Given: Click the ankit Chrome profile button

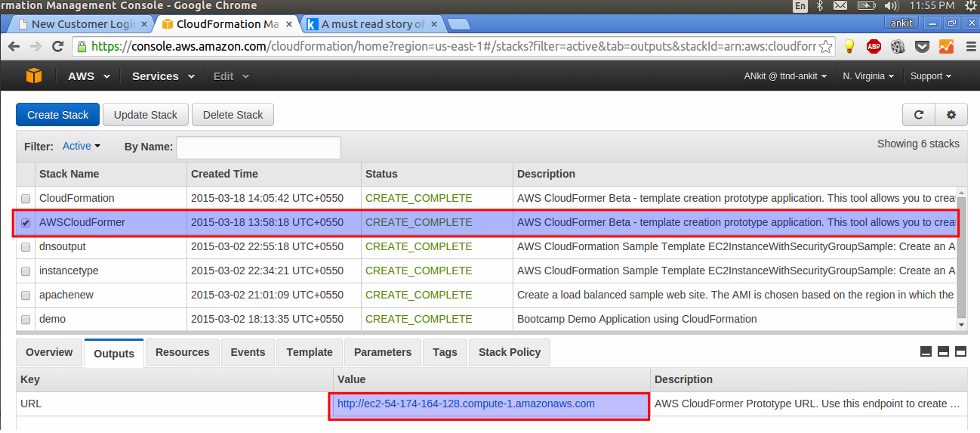Looking at the screenshot, I should (x=902, y=23).
